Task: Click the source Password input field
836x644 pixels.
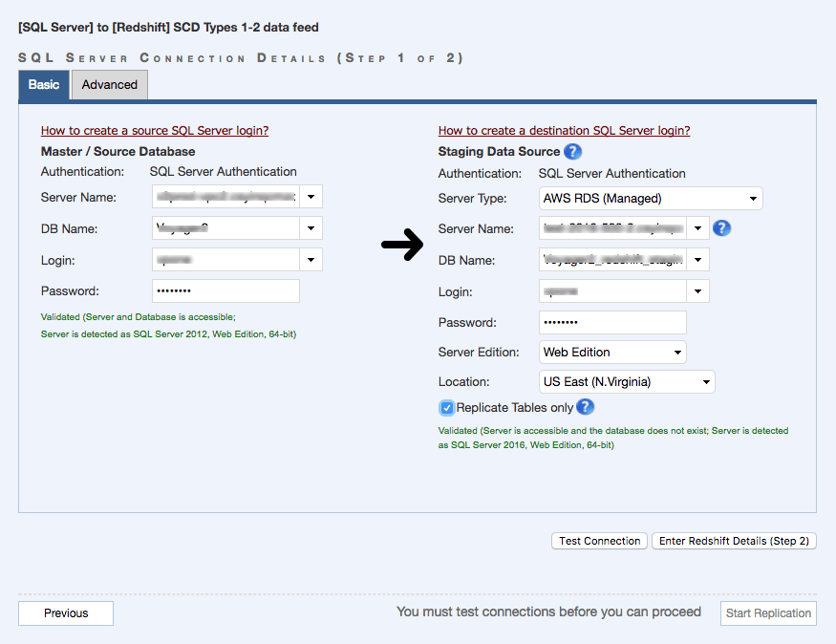Action: (225, 291)
